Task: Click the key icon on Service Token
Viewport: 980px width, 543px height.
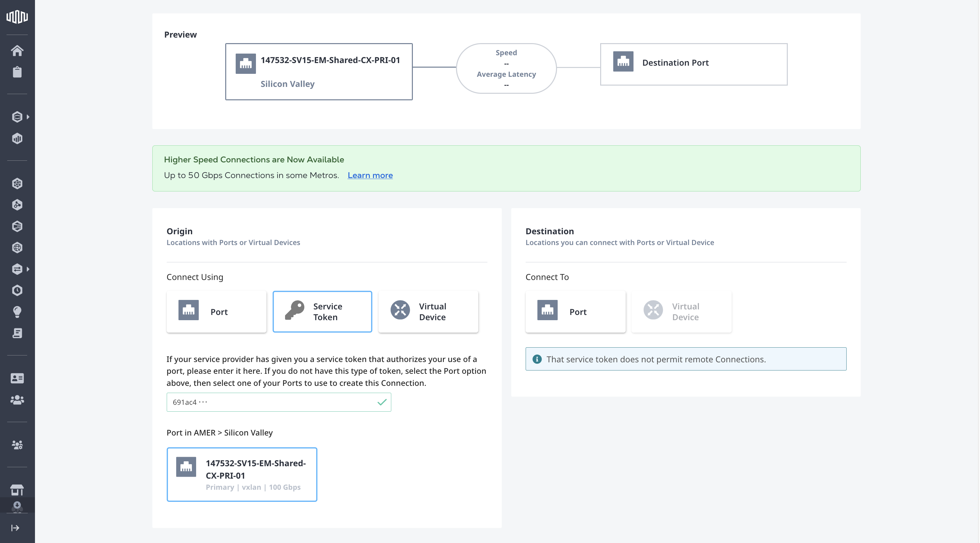Action: [x=295, y=310]
